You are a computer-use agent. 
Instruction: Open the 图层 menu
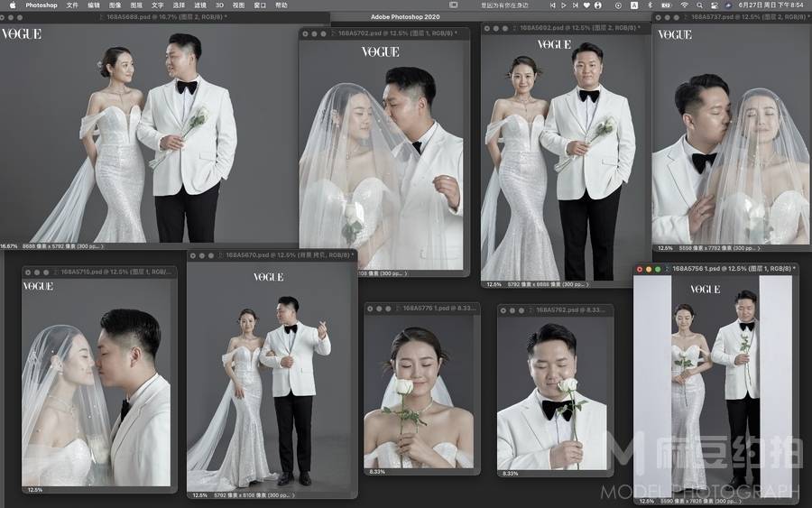click(x=136, y=5)
